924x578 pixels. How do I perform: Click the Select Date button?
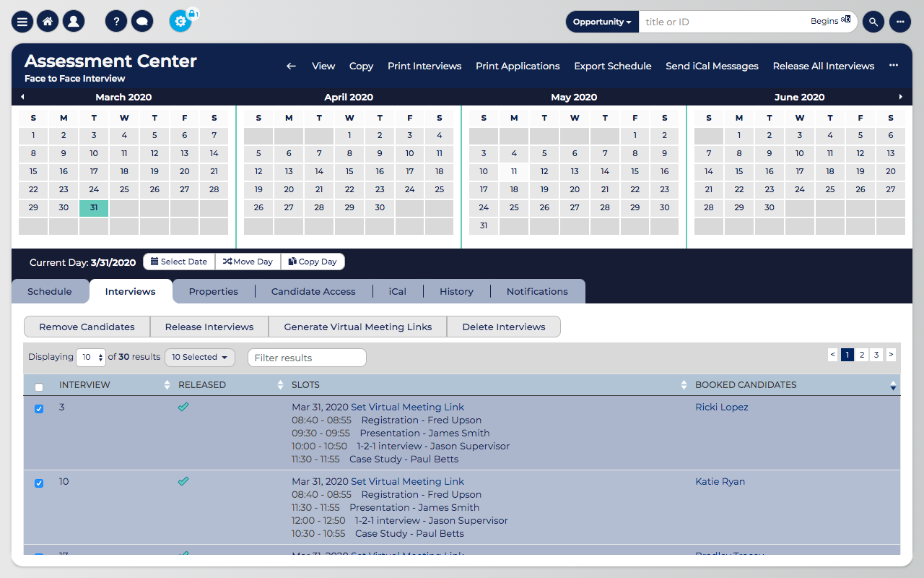179,262
